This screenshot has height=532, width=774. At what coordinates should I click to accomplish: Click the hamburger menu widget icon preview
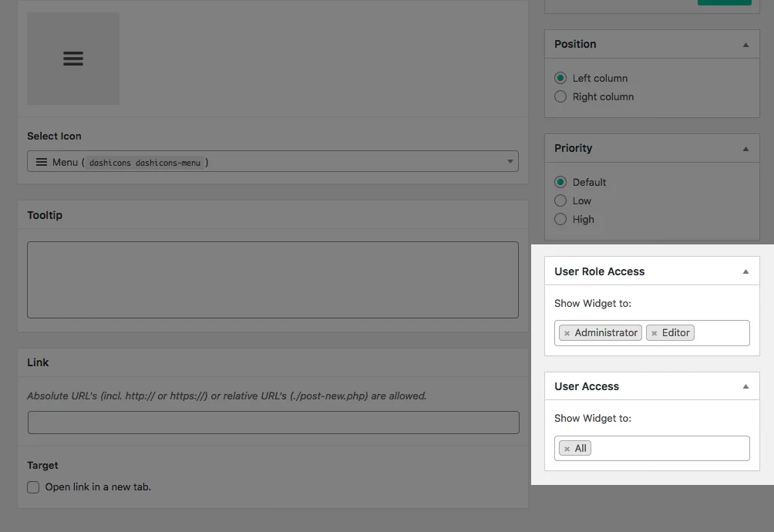[x=73, y=58]
